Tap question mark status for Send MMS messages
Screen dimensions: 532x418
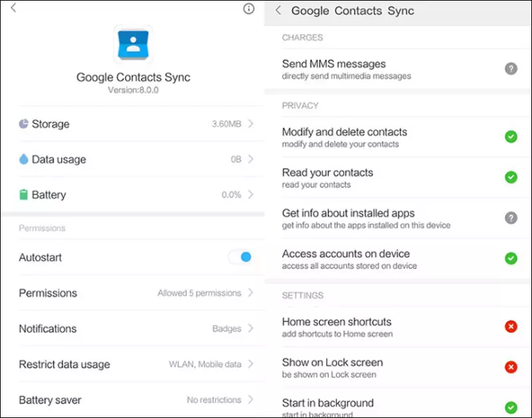(511, 69)
